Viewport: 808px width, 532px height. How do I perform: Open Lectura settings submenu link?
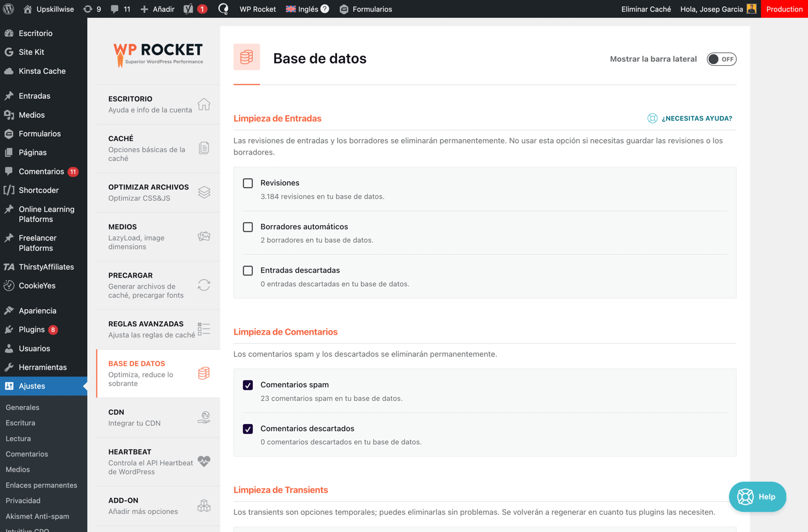click(x=18, y=439)
